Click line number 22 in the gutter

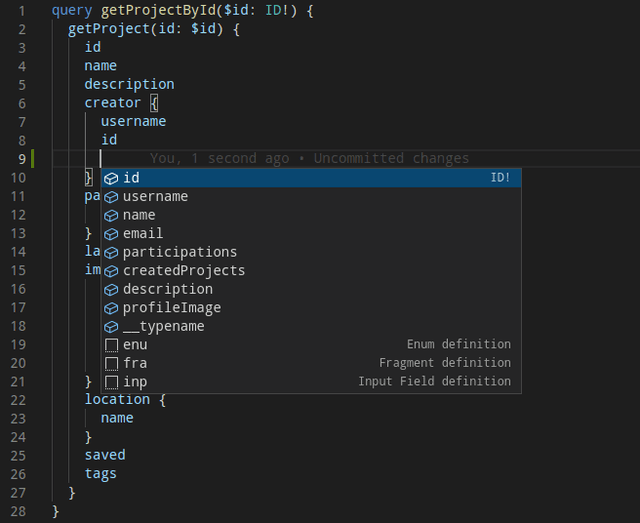21,399
